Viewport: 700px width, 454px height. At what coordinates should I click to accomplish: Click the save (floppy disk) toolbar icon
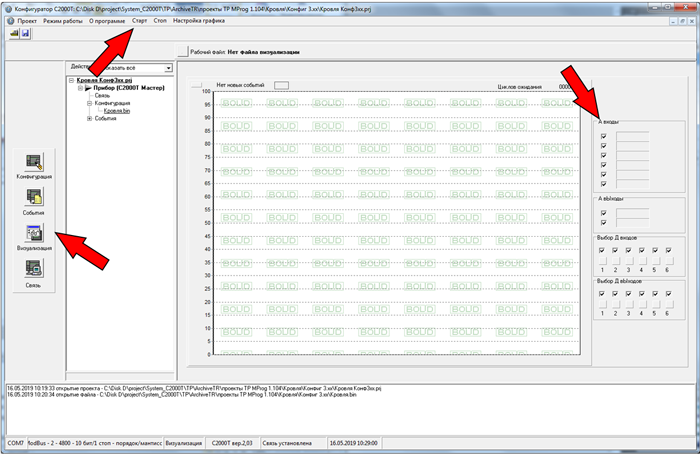pos(25,33)
